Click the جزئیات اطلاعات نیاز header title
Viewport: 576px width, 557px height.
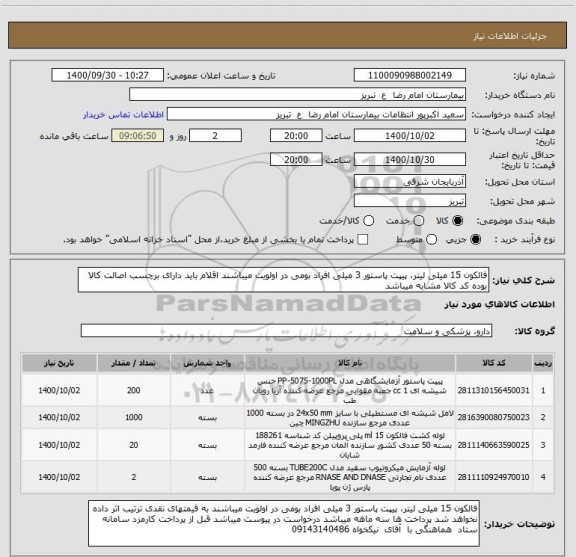[510, 36]
